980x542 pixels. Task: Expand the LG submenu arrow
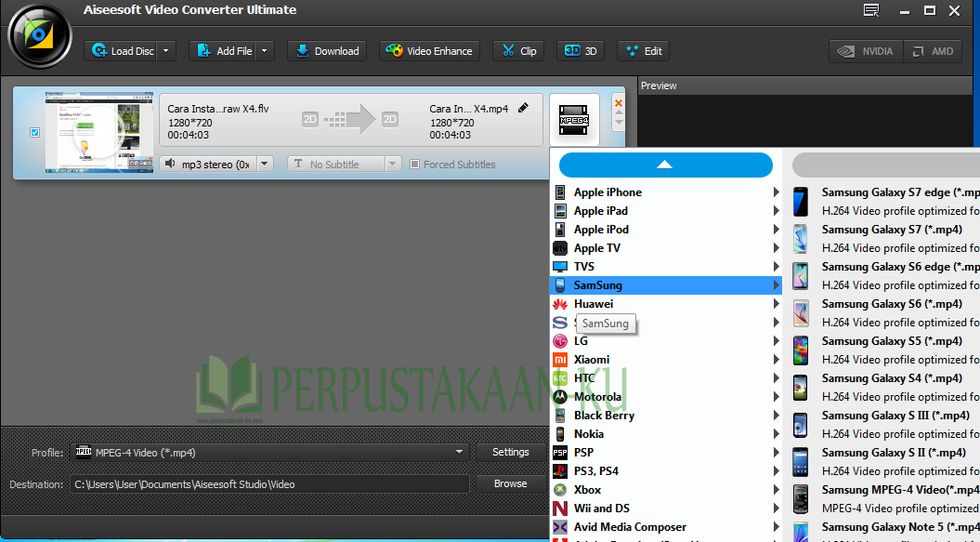click(776, 341)
